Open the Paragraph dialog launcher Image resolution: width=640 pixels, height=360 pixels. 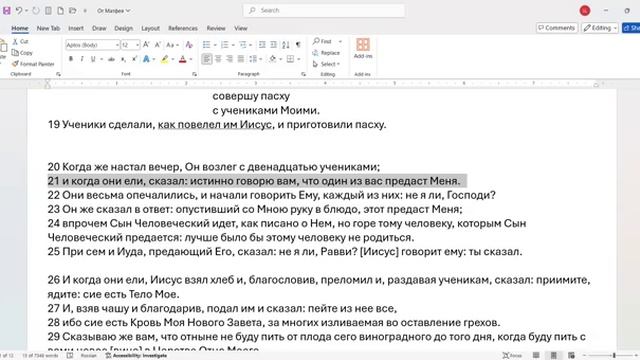303,74
